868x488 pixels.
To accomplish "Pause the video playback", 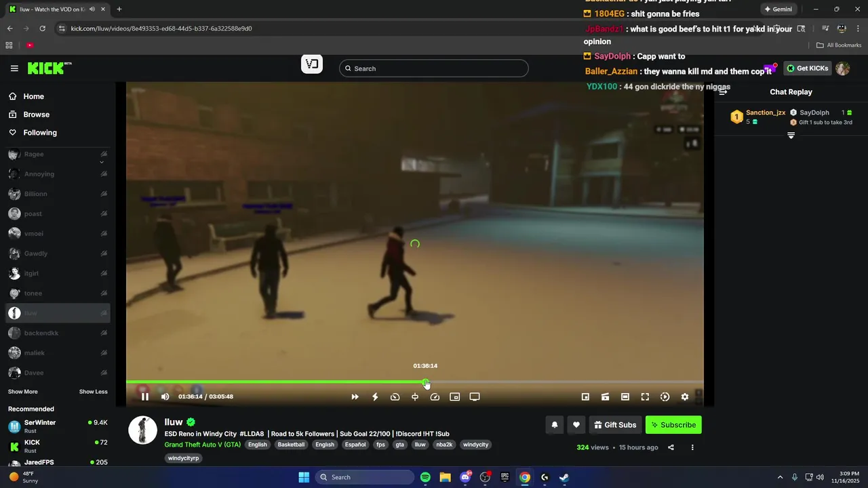I will (144, 396).
